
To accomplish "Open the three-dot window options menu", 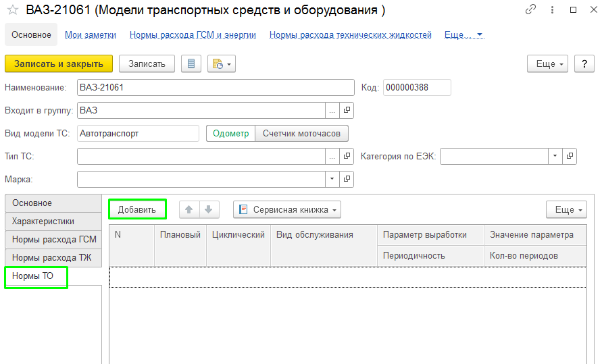I will [552, 10].
